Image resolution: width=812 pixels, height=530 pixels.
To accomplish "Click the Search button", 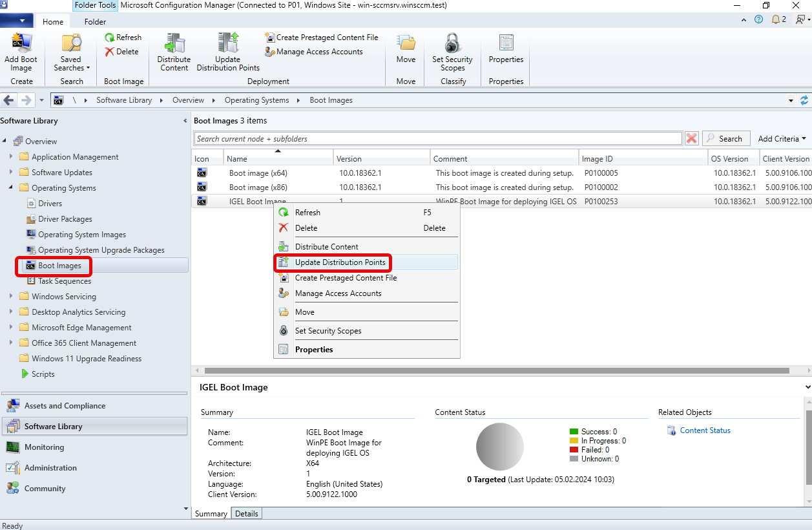I will pos(725,139).
